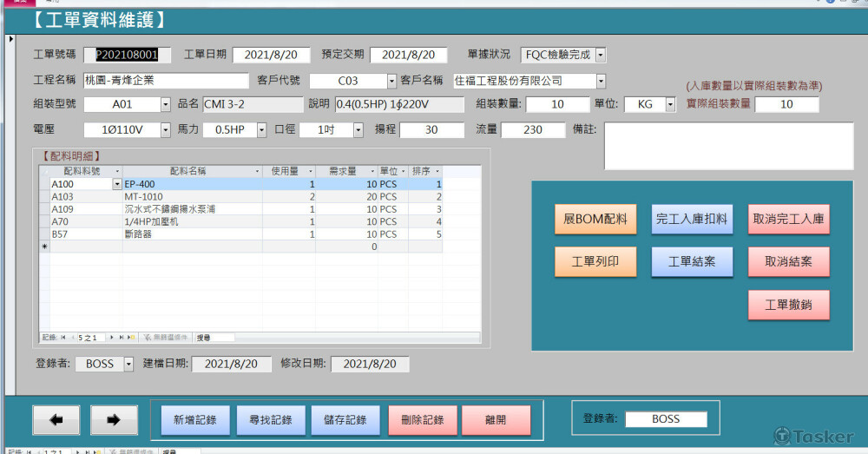Select the record selector arrow at form's left edge
The image size is (868, 454).
point(10,39)
